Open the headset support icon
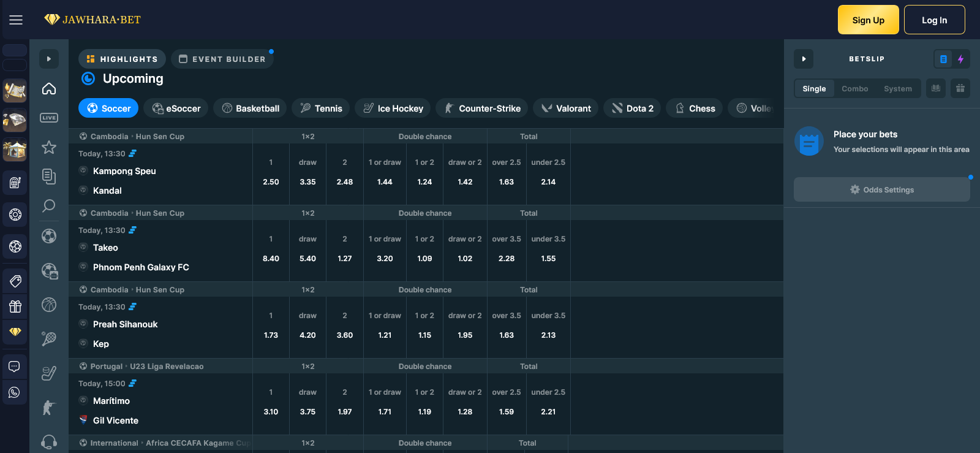The height and width of the screenshot is (453, 980). [x=49, y=441]
